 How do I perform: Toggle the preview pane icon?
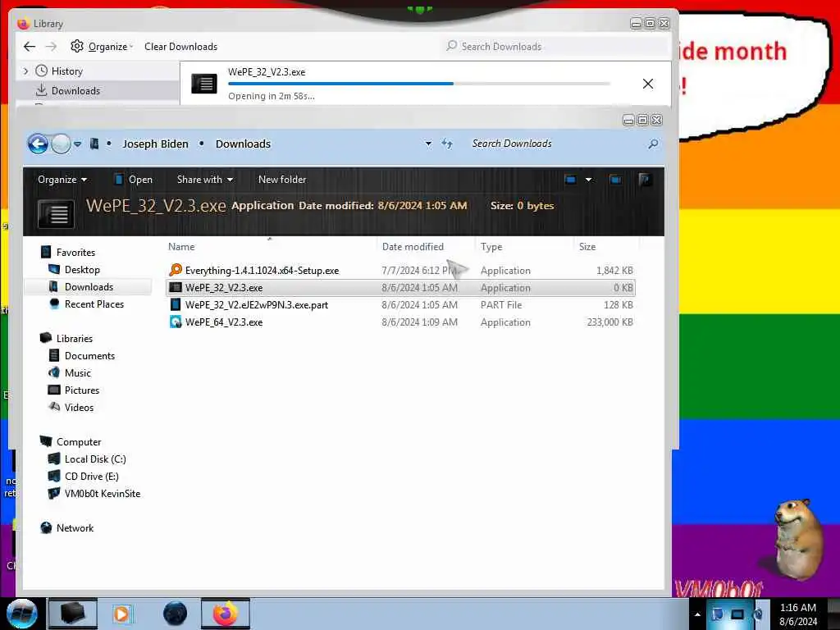615,180
